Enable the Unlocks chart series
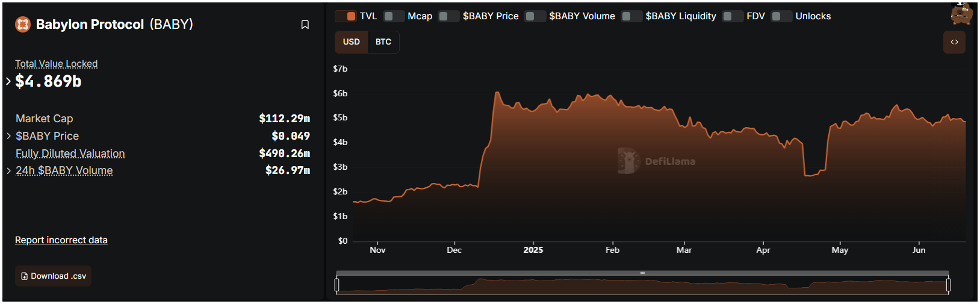This screenshot has width=980, height=304. 781,16
